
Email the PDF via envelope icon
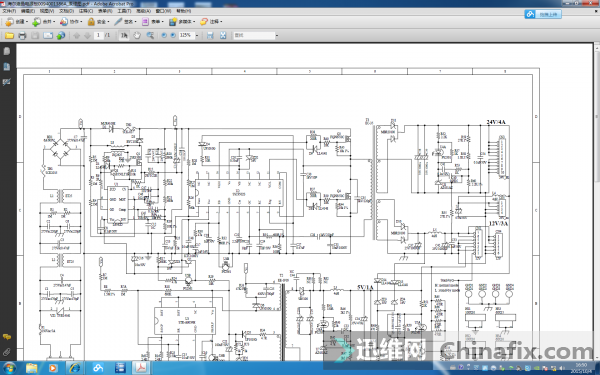pyautogui.click(x=48, y=36)
